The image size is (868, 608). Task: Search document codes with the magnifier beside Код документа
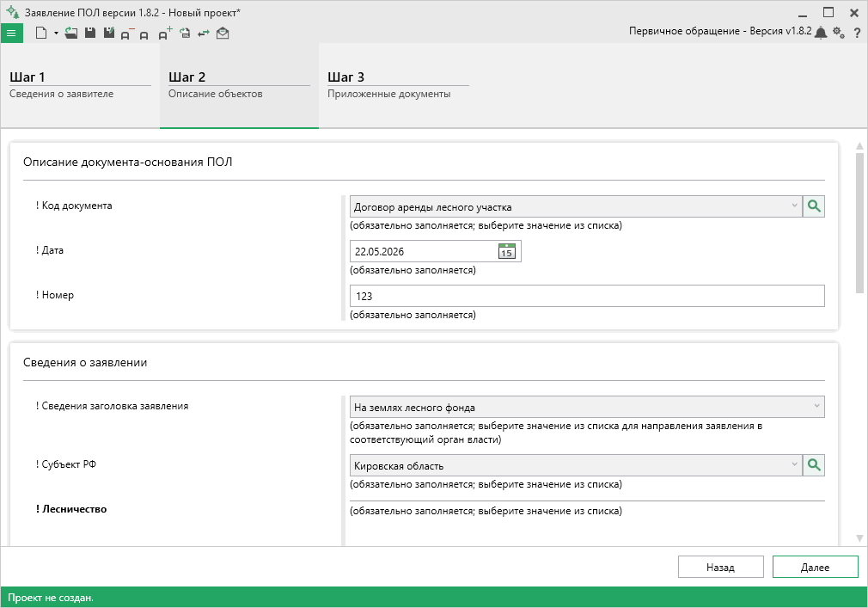[x=814, y=206]
